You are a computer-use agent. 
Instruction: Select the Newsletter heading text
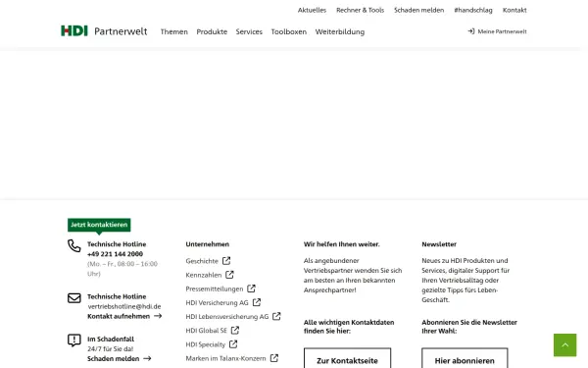pyautogui.click(x=439, y=244)
